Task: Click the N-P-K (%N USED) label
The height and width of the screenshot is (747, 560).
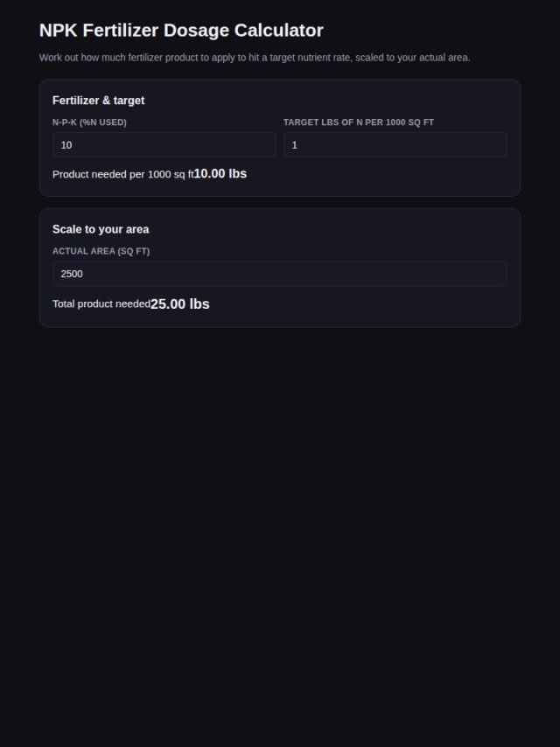Action: point(89,122)
